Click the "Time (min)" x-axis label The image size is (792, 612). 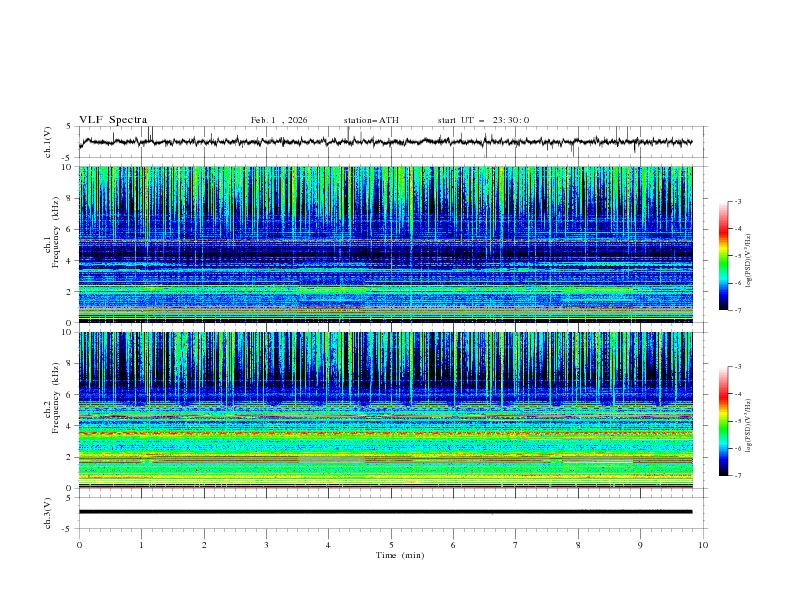pos(400,555)
